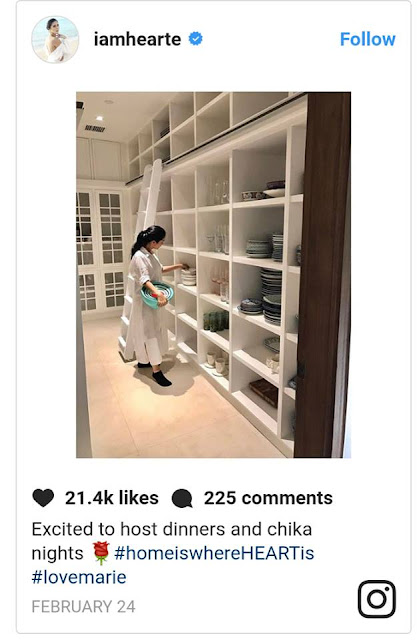Click the brown wooden door in the photo
This screenshot has height=640, width=417.
pyautogui.click(x=322, y=274)
